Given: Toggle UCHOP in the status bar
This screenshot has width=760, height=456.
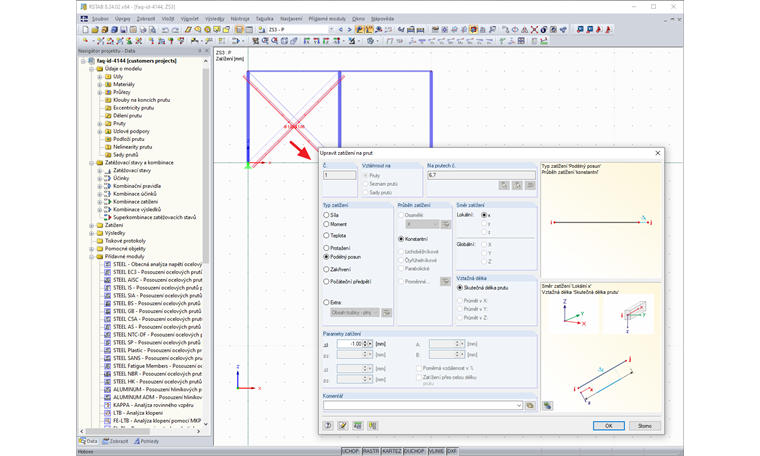Looking at the screenshot, I should pos(350,451).
